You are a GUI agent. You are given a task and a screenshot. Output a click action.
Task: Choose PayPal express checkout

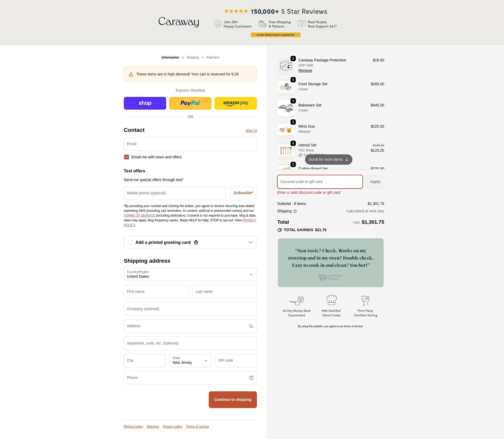pos(190,103)
